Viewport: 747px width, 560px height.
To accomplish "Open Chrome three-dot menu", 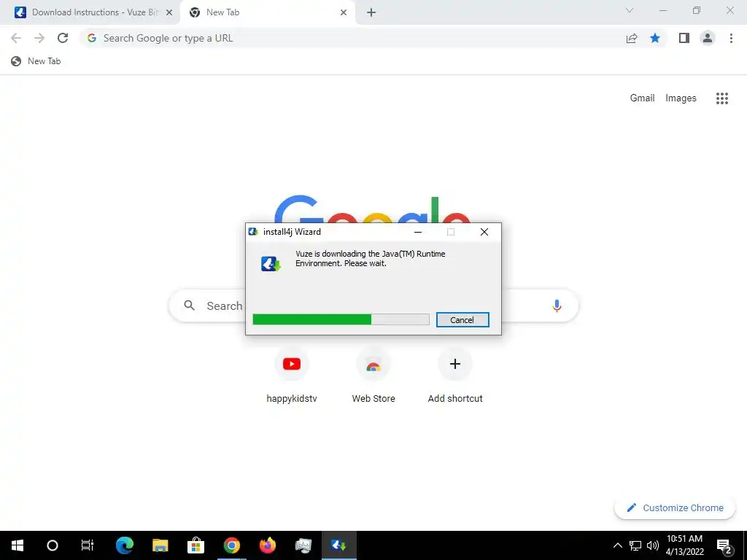I will [731, 38].
